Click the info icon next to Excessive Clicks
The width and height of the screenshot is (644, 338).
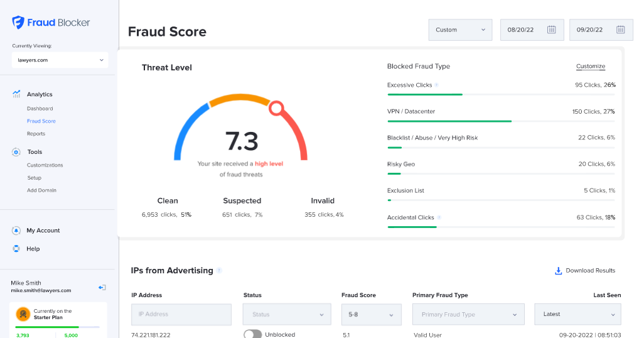click(436, 85)
